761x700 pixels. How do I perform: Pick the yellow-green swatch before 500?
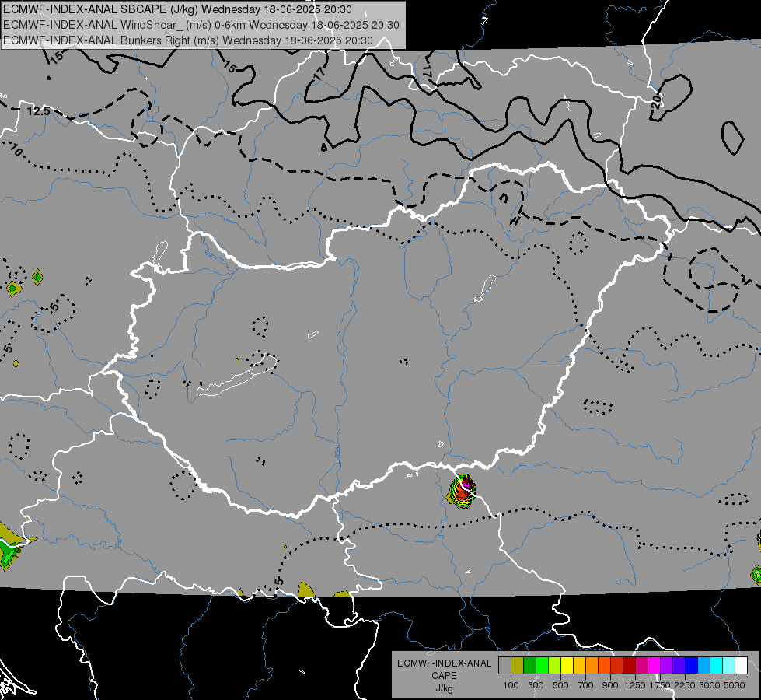555,666
